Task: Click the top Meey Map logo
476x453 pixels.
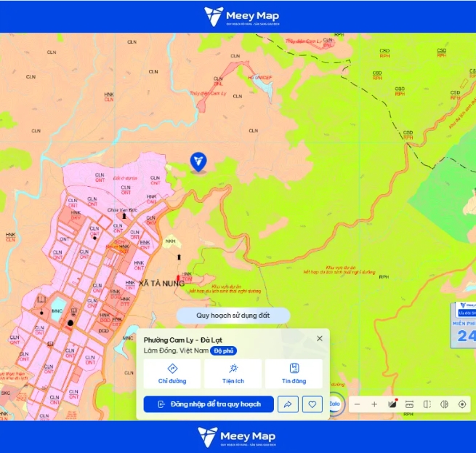Action: click(242, 17)
